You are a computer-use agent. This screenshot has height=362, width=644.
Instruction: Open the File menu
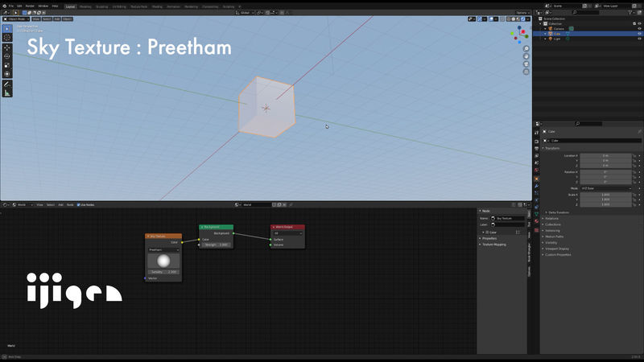11,6
